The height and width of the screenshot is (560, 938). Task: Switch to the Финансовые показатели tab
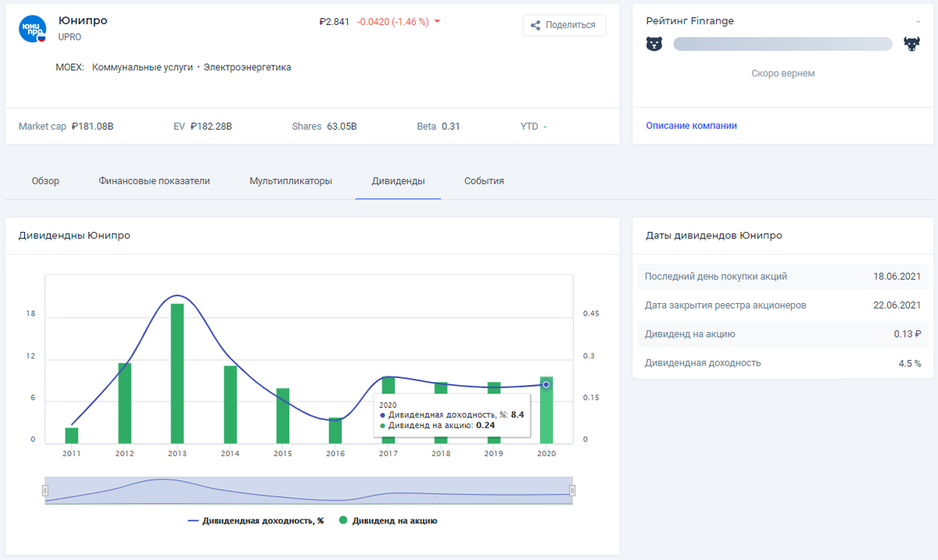pos(155,181)
